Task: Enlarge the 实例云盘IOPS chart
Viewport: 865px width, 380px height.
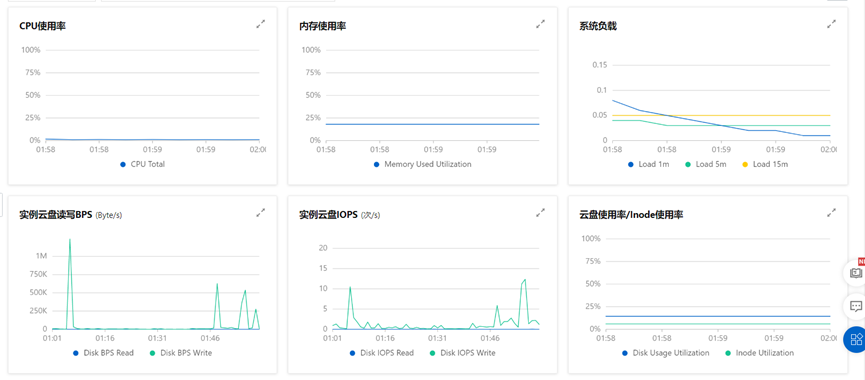Action: [541, 212]
